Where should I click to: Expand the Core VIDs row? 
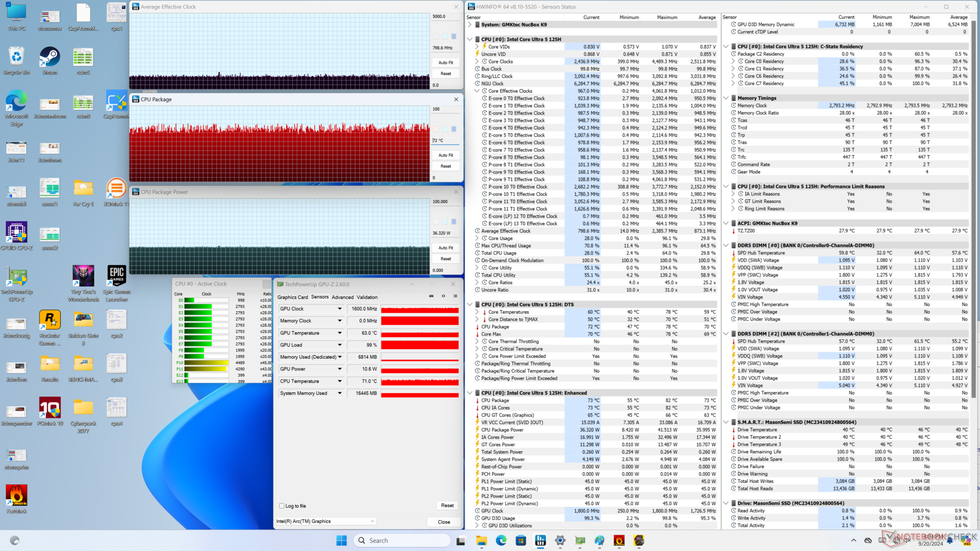tap(477, 46)
